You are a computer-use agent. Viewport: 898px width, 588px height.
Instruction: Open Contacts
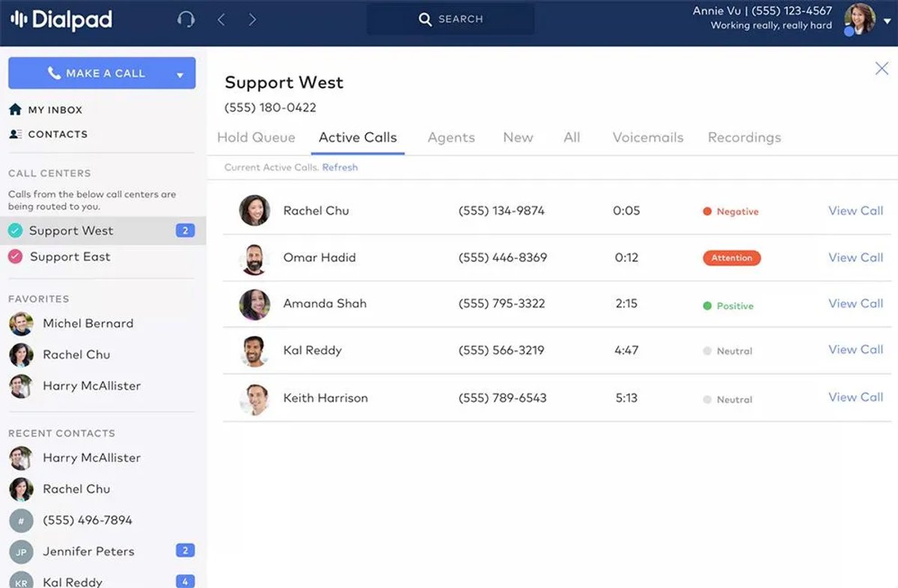coord(48,135)
